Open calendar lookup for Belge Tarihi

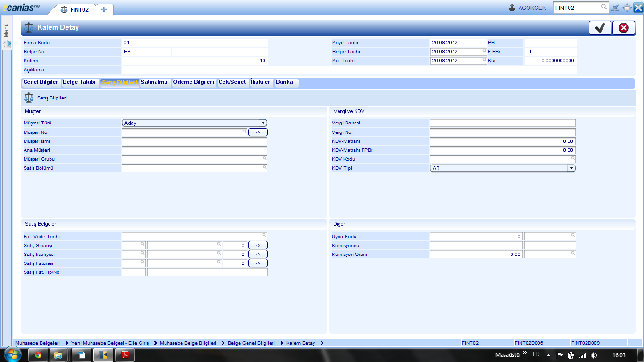[484, 51]
